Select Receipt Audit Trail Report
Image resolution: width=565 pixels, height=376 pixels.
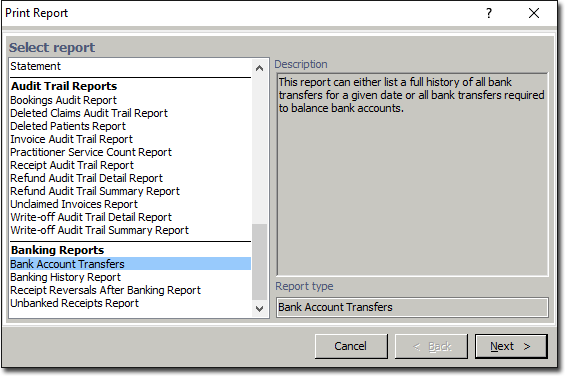(130, 165)
